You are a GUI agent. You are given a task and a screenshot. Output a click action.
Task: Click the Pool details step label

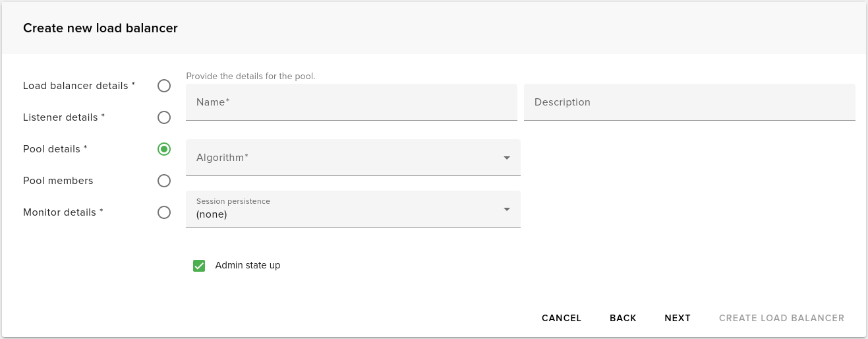[55, 149]
